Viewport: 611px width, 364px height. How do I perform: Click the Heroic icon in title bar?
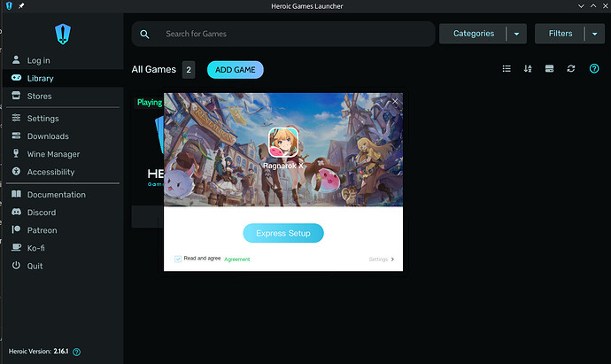[9, 6]
